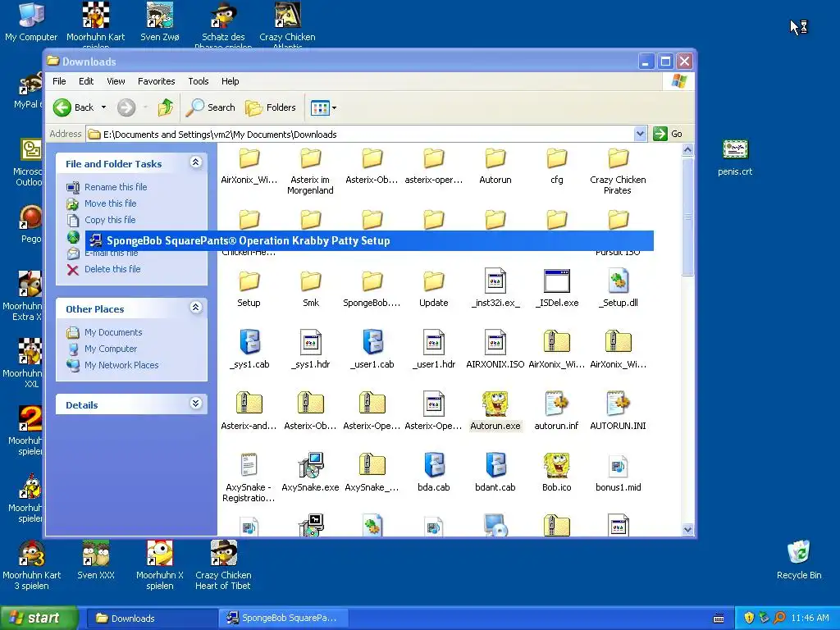Viewport: 840px width, 630px height.
Task: Select the _sys1.cab file
Action: click(249, 349)
